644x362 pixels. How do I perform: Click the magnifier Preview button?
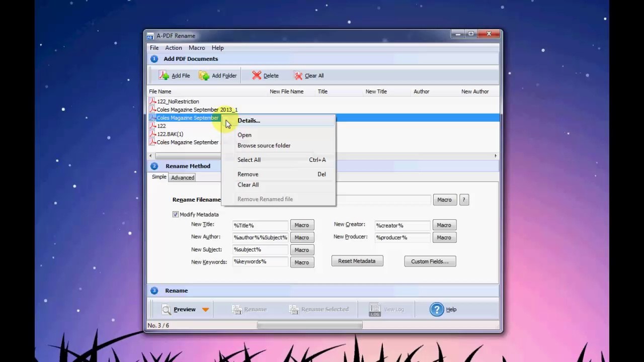tap(179, 309)
